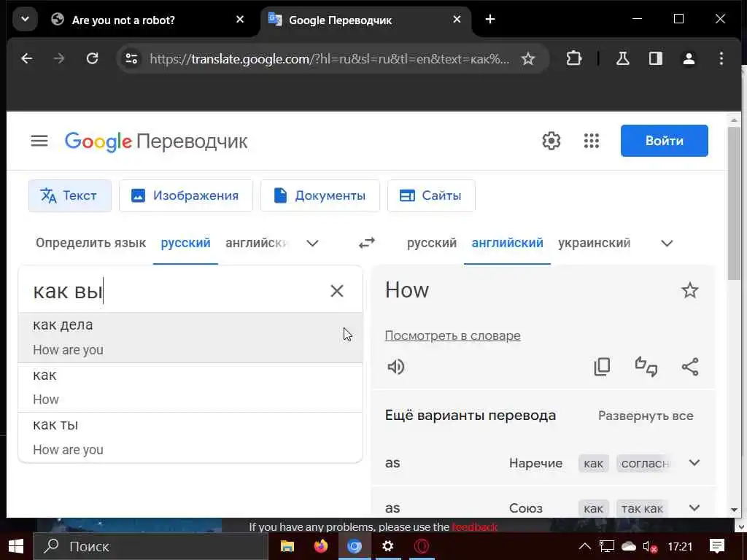Screen dimensions: 747x560
Task: Copy the translation to clipboard
Action: pos(602,367)
